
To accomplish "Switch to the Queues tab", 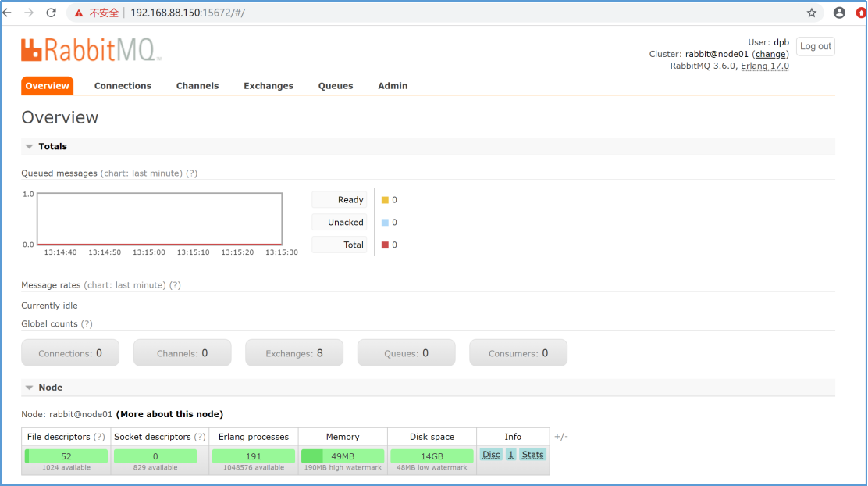I will (336, 86).
